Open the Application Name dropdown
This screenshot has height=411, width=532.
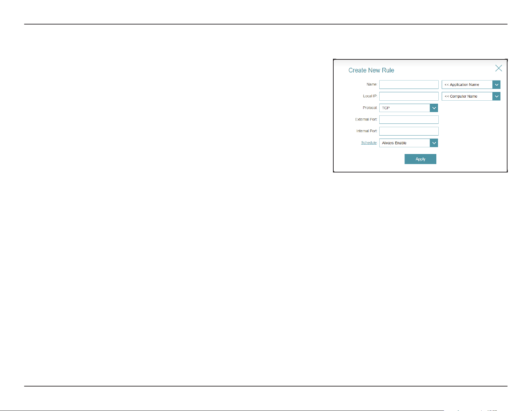pos(471,85)
